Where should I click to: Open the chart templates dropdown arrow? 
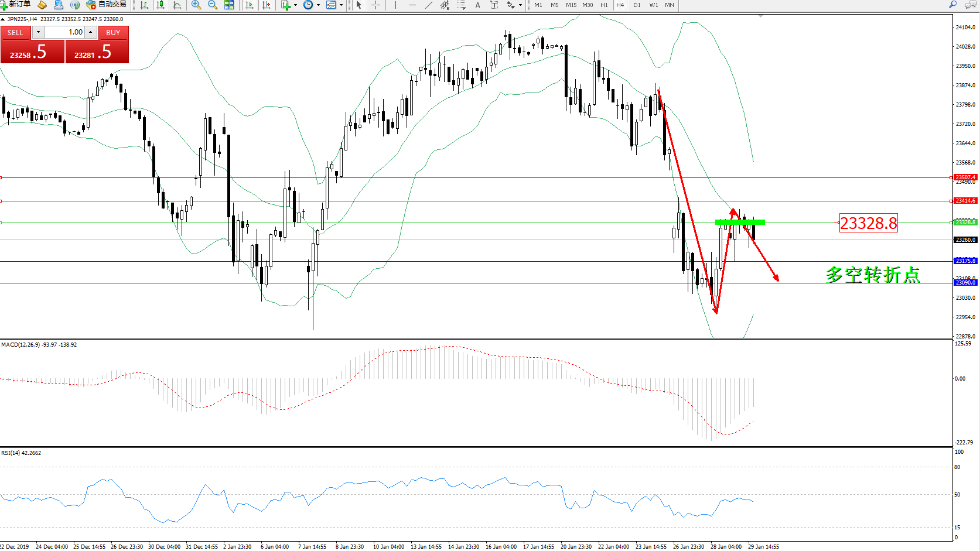click(341, 5)
